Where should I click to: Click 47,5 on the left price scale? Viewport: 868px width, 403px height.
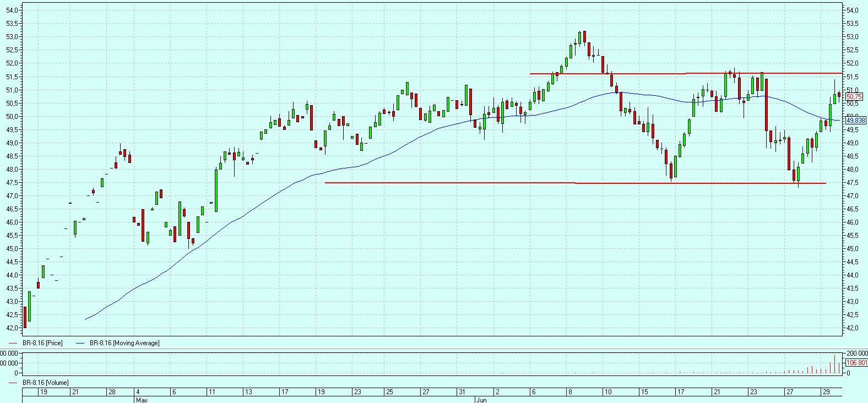12,182
